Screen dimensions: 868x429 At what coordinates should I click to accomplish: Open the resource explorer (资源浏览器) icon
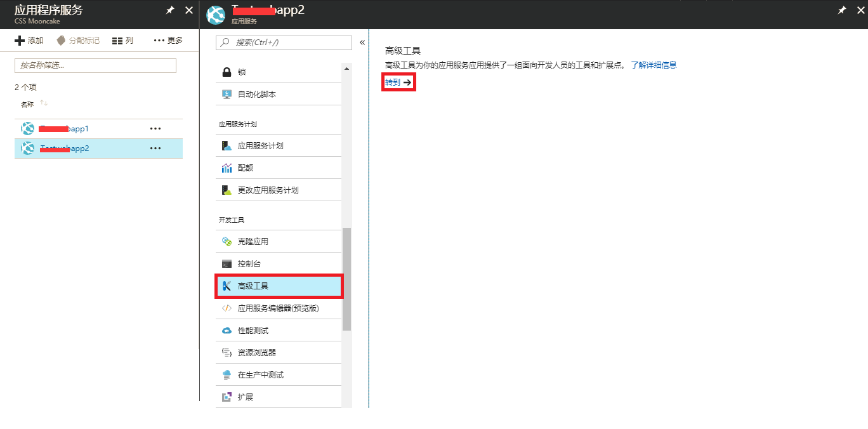click(227, 353)
